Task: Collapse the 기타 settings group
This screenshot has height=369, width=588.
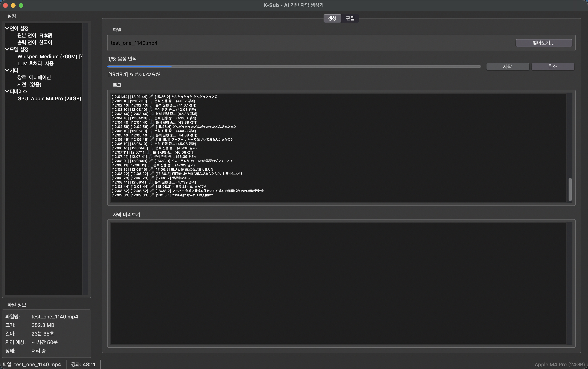Action: [x=7, y=71]
